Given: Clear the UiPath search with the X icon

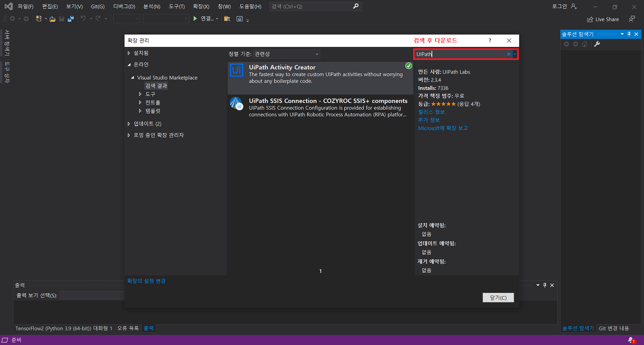Looking at the screenshot, I should coord(509,54).
